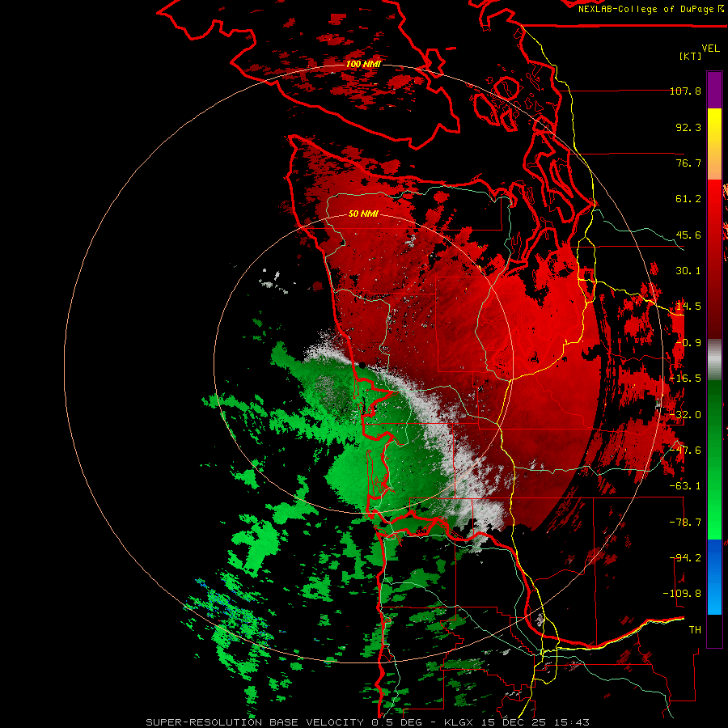Select the 107.8 legend value
This screenshot has height=728, width=728.
(x=686, y=91)
